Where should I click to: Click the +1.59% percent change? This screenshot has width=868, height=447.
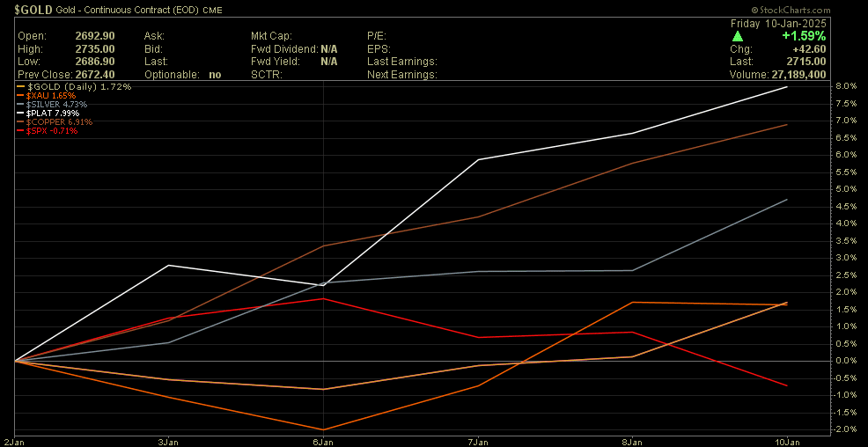(x=804, y=36)
